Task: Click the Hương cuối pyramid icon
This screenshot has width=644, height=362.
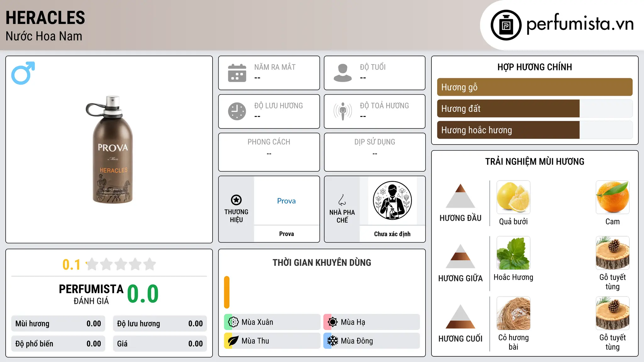Action: [x=460, y=316]
